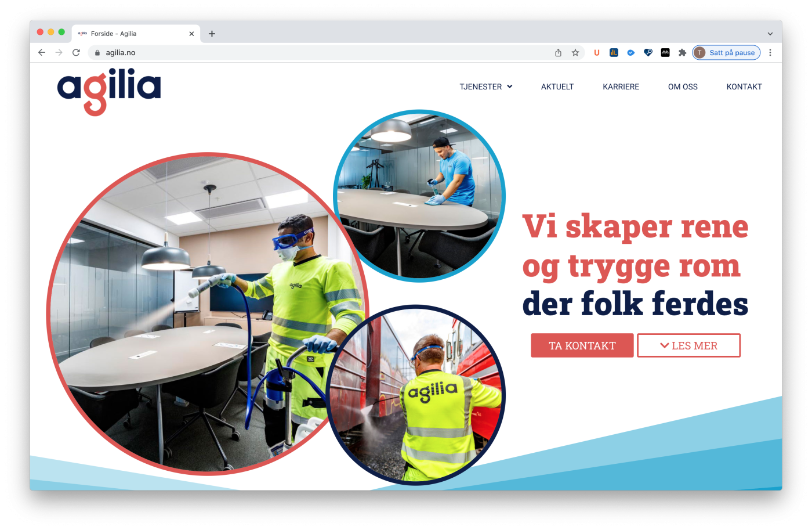Navigate to KONTAKT in the menu
The image size is (812, 530).
(744, 86)
